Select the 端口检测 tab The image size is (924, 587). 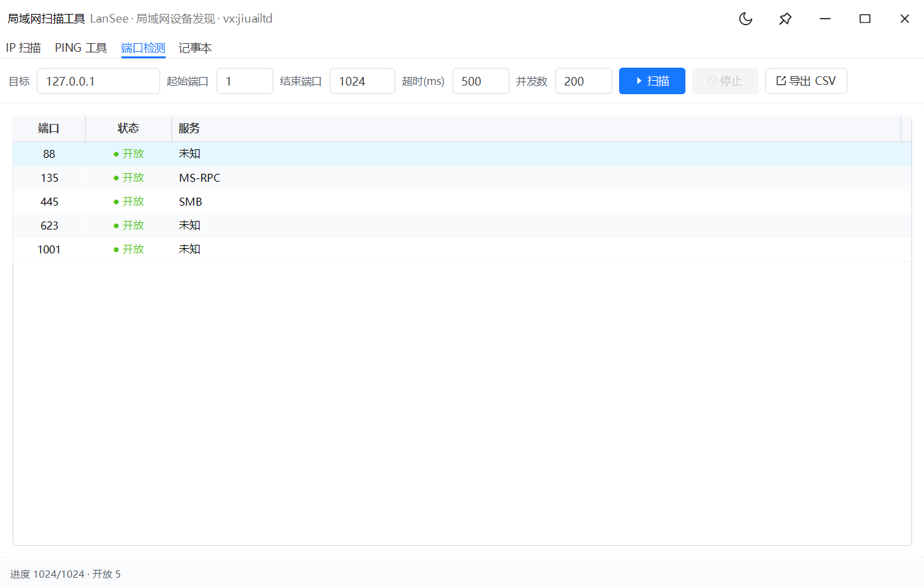(143, 48)
